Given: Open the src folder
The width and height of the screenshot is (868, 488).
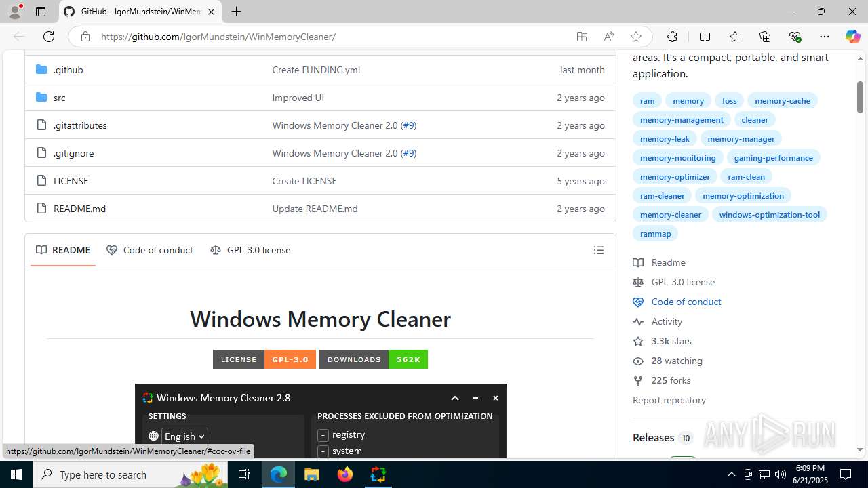Looking at the screenshot, I should 60,98.
